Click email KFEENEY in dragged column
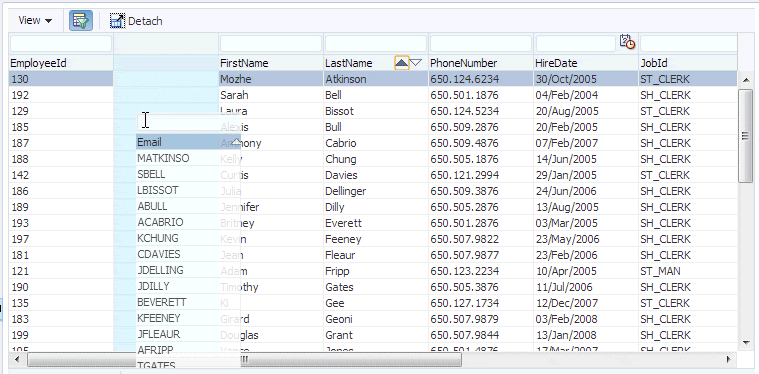 [x=159, y=318]
